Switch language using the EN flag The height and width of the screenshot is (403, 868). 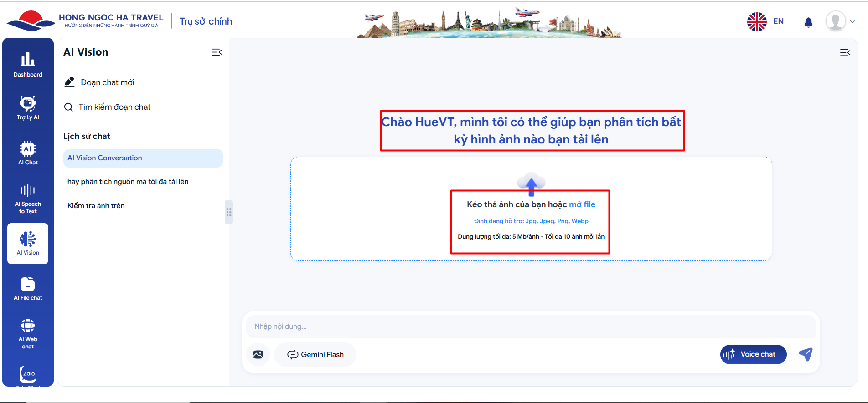coord(765,21)
